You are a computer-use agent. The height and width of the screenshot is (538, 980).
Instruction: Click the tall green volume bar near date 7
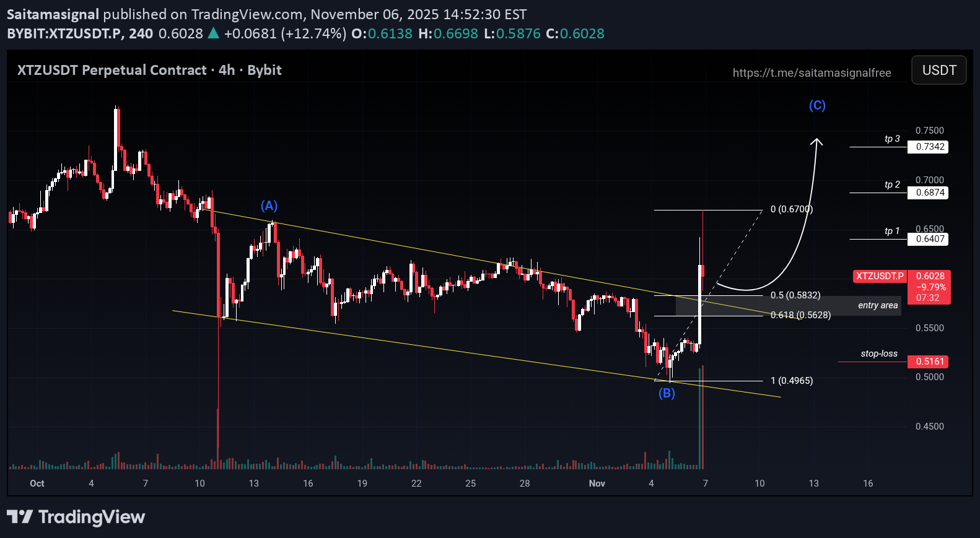click(x=700, y=421)
